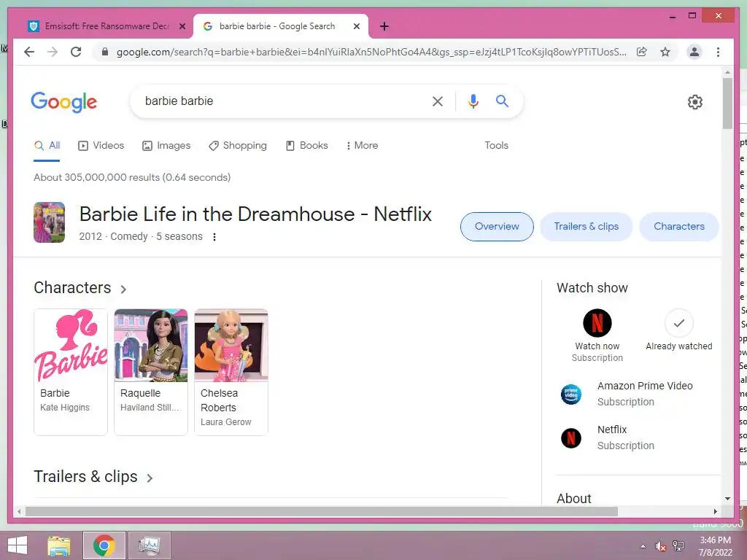This screenshot has width=747, height=560.
Task: Reload the current page
Action: point(76,52)
